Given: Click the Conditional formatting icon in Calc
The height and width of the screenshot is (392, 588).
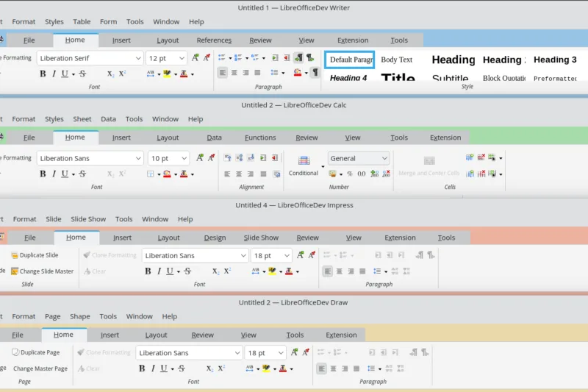Looking at the screenshot, I should coord(304,161).
